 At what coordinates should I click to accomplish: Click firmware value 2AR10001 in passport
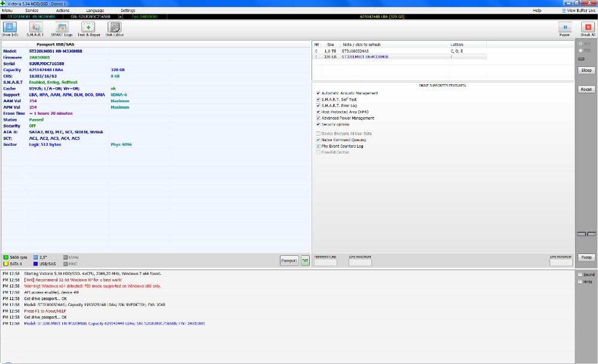(x=39, y=57)
